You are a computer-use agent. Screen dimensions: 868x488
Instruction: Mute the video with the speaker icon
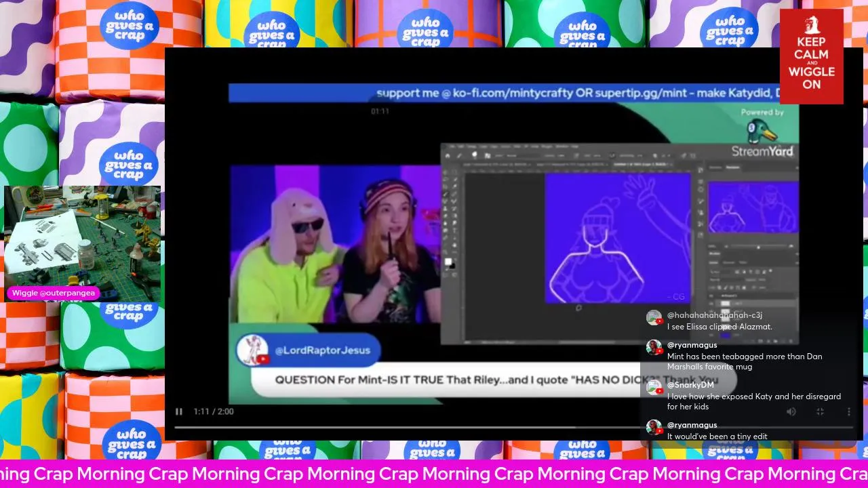[791, 411]
